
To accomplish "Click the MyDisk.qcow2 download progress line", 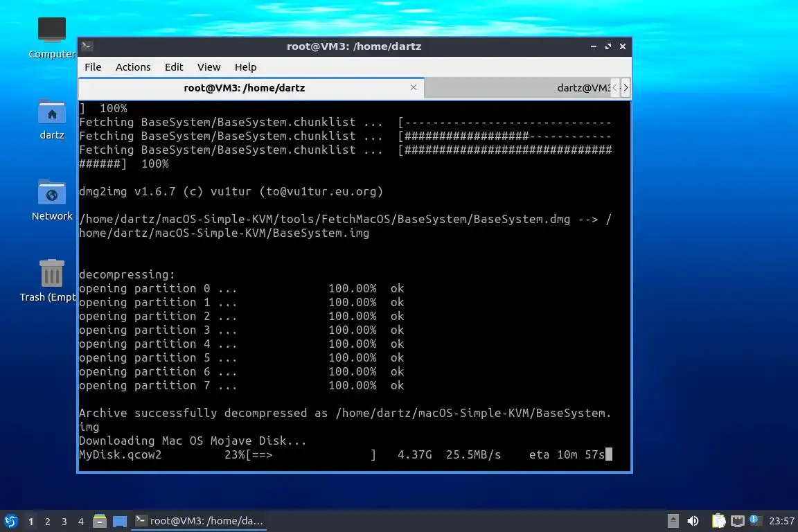I will tap(346, 454).
